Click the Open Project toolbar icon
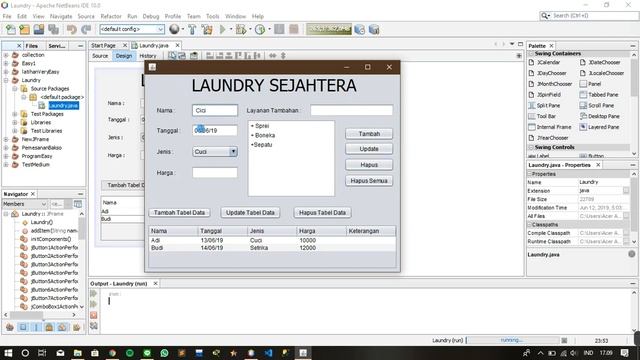The height and width of the screenshot is (360, 640). click(x=39, y=29)
